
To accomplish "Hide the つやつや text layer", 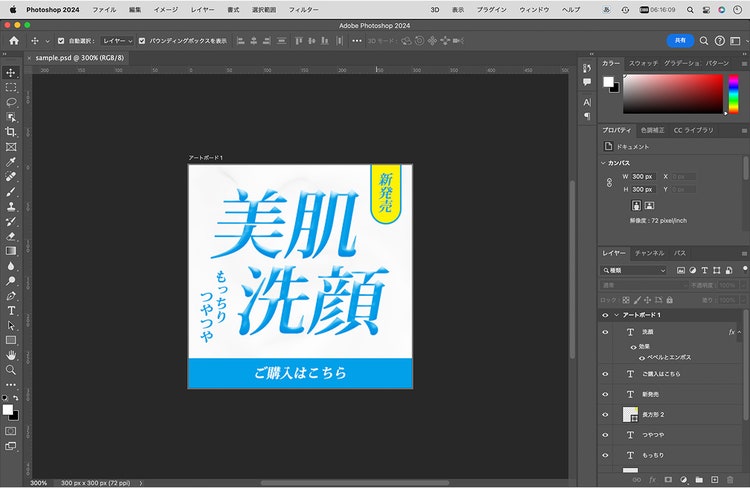I will click(605, 435).
